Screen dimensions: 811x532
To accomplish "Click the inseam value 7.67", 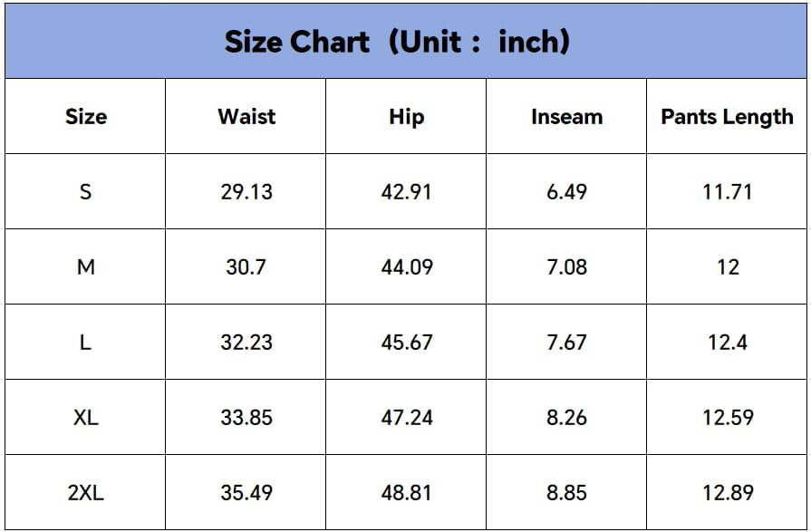I will click(x=567, y=342).
